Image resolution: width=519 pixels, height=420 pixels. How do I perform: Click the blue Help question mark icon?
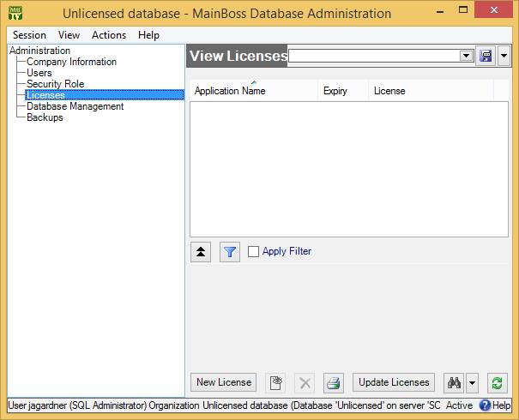[x=485, y=405]
